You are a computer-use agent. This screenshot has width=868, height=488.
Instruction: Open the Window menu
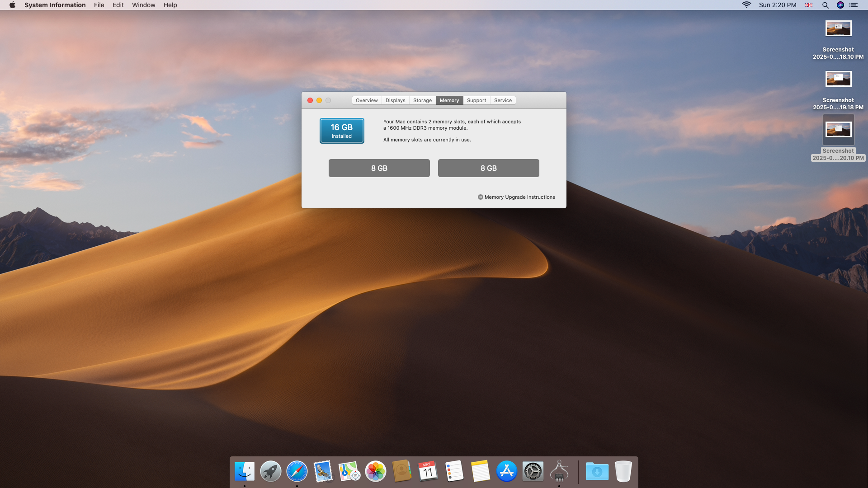tap(143, 5)
